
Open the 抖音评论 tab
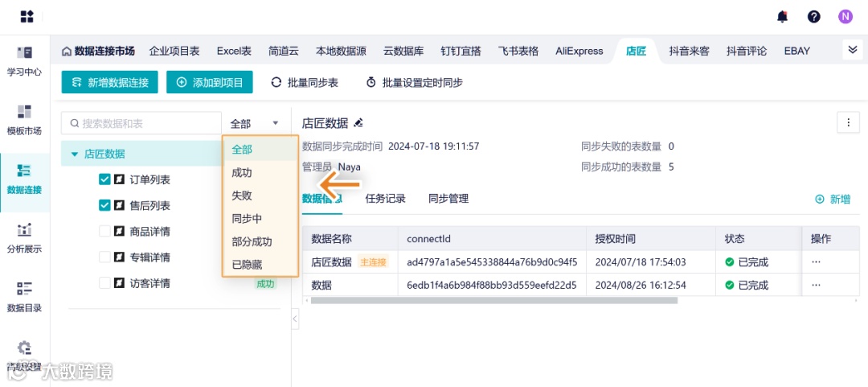click(x=746, y=51)
